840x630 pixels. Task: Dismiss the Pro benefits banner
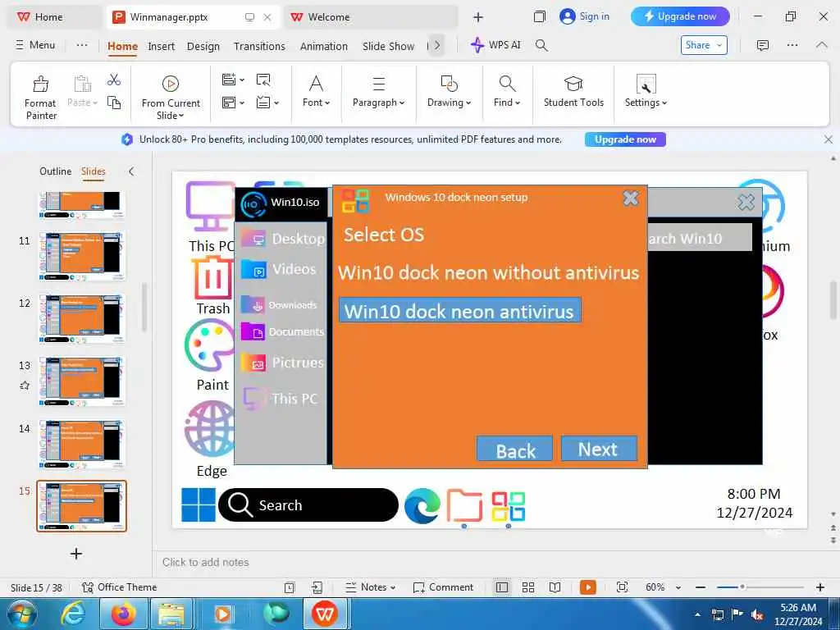pos(829,139)
